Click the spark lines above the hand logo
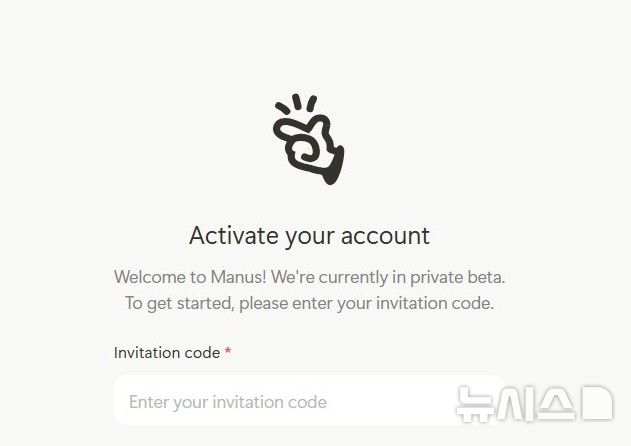 coord(296,103)
